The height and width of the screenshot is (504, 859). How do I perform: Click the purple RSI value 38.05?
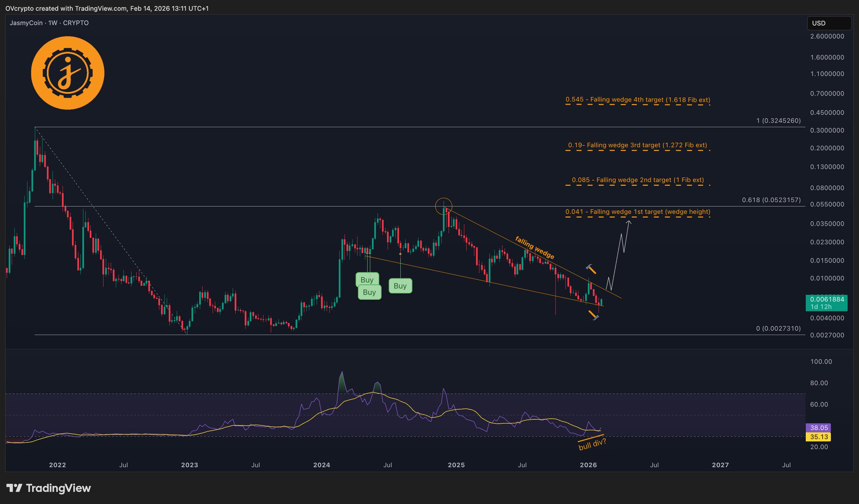(818, 428)
